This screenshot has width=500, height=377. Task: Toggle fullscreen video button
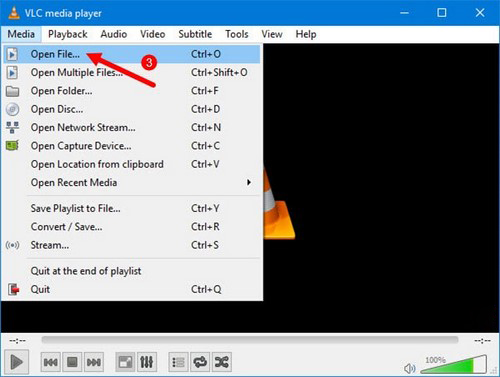(125, 362)
